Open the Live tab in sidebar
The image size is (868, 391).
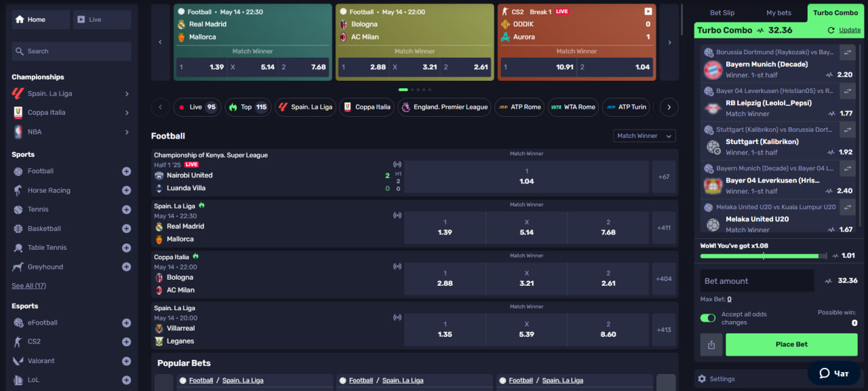point(102,20)
